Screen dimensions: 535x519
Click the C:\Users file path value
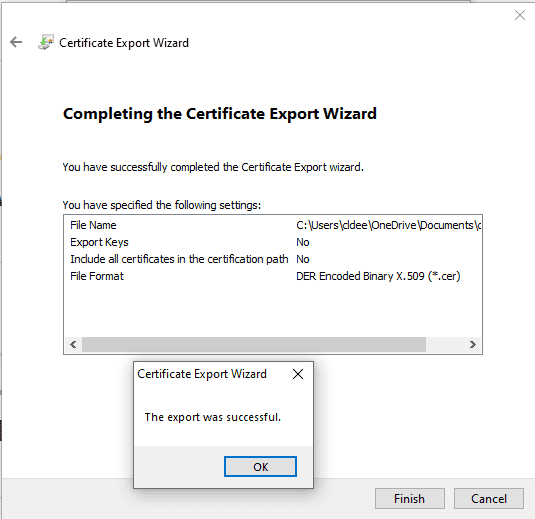coord(388,225)
